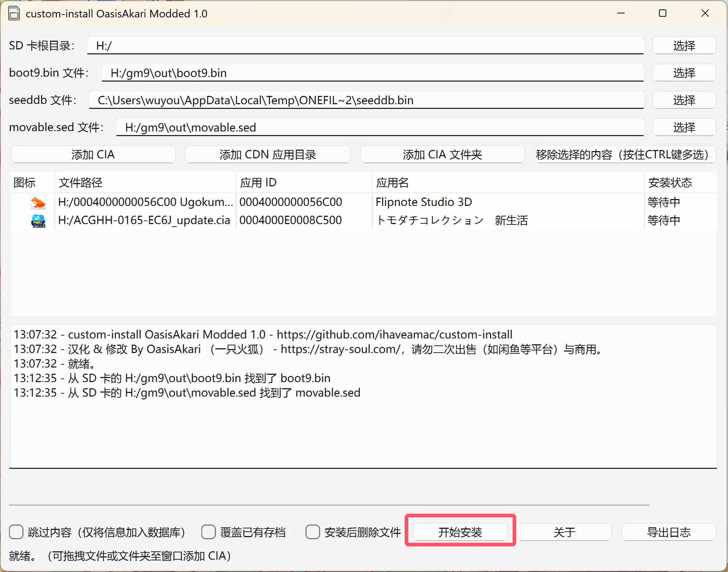Viewport: 728px width, 572px height.
Task: Click the SD card window title icon
Action: pyautogui.click(x=14, y=14)
